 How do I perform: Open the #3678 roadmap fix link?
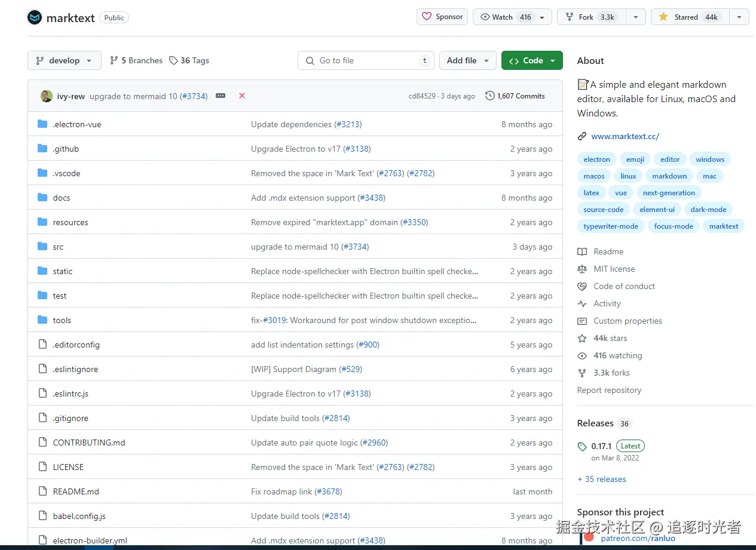pyautogui.click(x=328, y=491)
